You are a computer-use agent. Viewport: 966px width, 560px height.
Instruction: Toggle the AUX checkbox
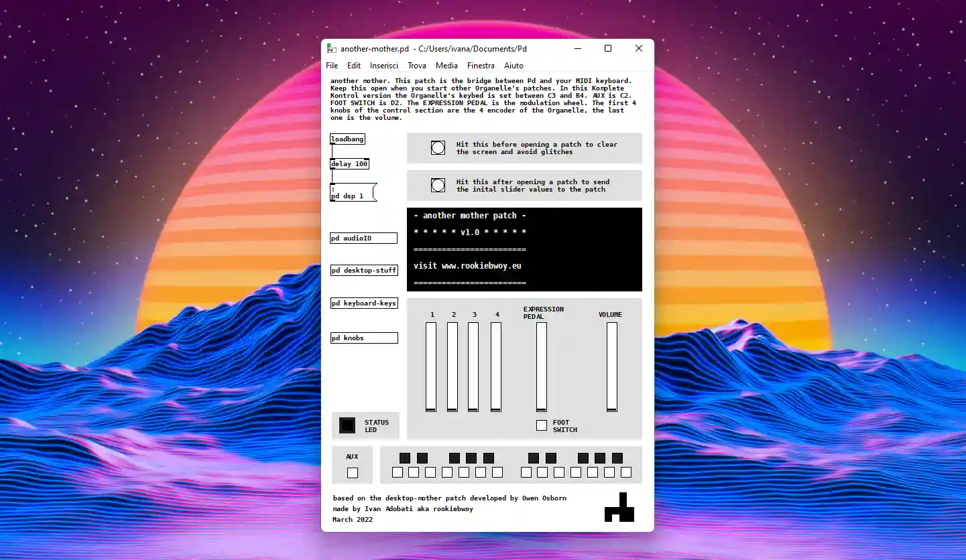coord(353,473)
